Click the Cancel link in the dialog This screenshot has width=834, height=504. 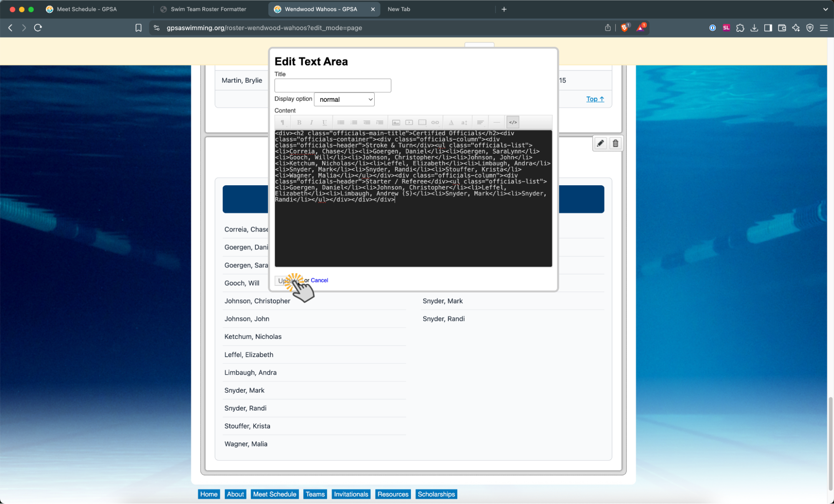point(319,280)
